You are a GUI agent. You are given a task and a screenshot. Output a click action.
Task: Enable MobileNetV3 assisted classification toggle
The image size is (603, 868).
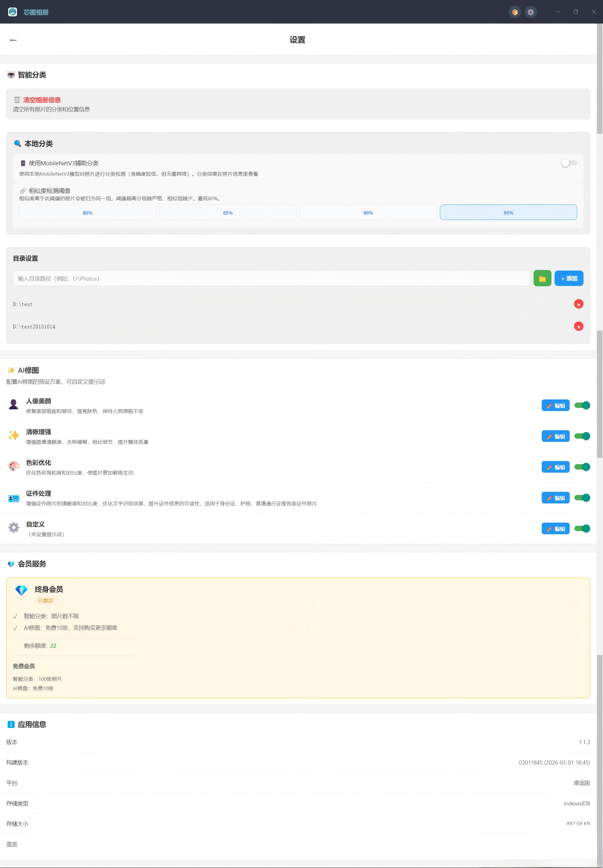[569, 163]
